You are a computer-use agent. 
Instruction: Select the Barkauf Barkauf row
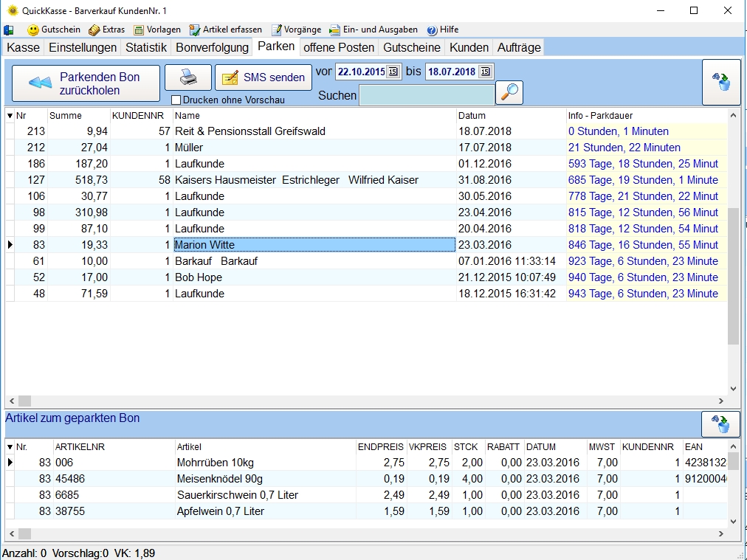tap(367, 261)
